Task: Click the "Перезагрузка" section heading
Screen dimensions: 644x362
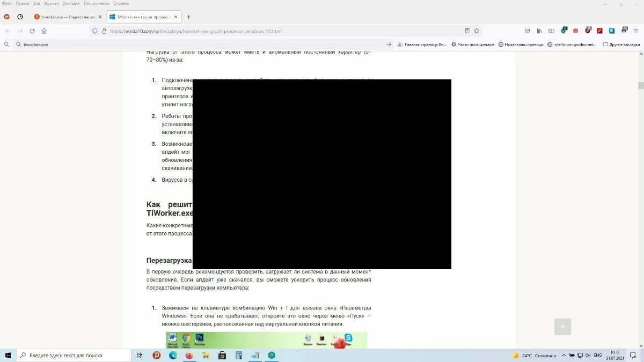Action: pyautogui.click(x=169, y=261)
